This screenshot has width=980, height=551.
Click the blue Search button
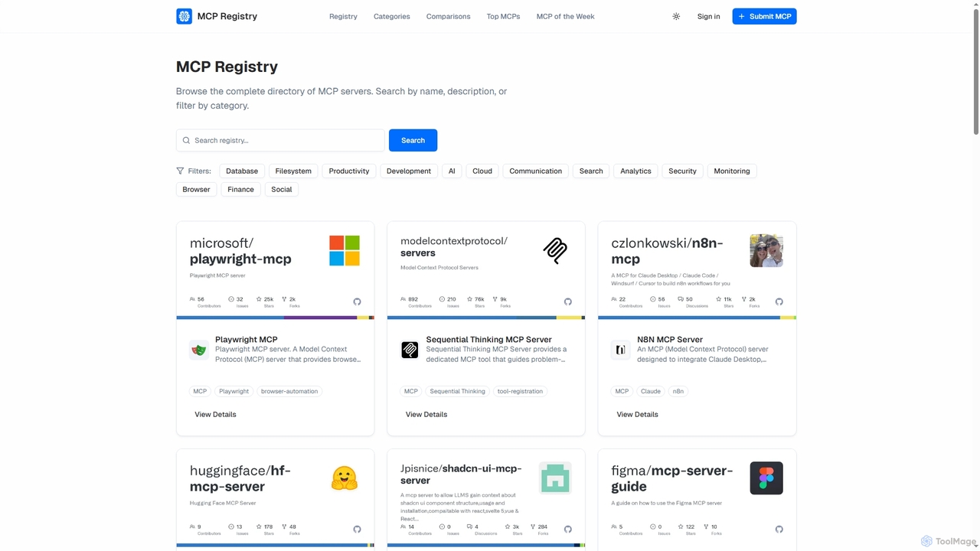pyautogui.click(x=413, y=140)
